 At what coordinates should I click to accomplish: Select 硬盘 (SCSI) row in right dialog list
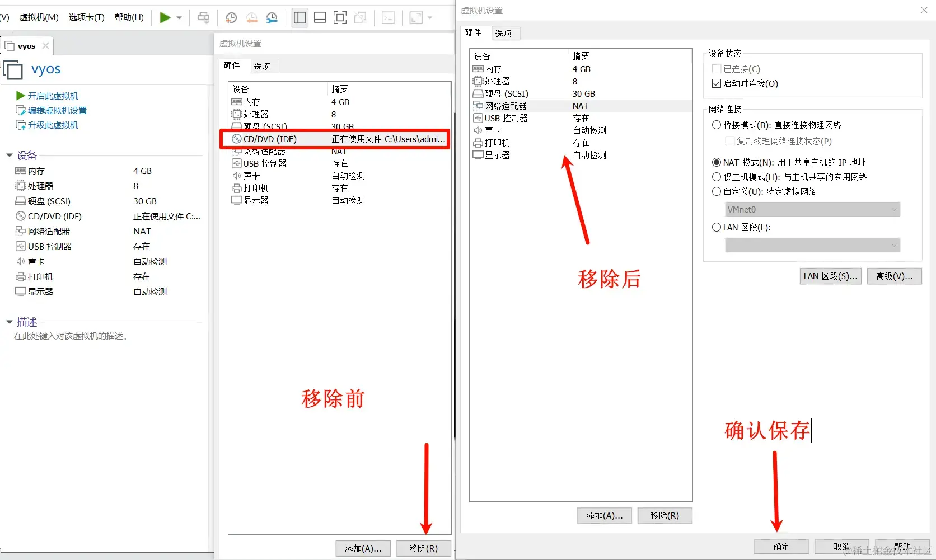pos(581,93)
